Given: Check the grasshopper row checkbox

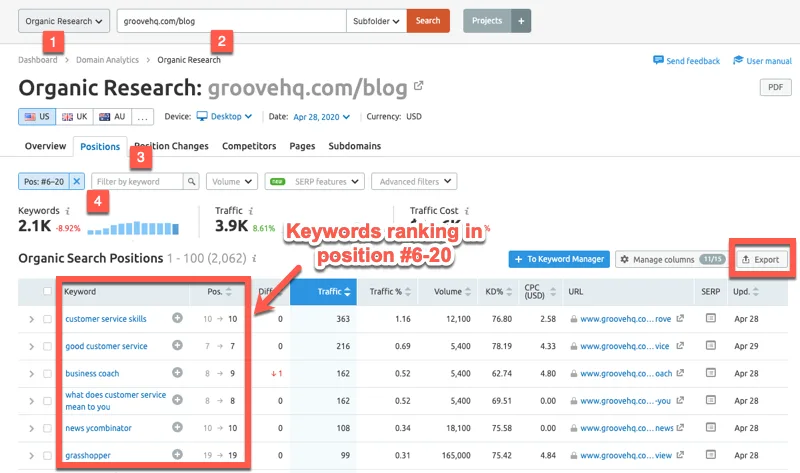Looking at the screenshot, I should click(x=47, y=455).
